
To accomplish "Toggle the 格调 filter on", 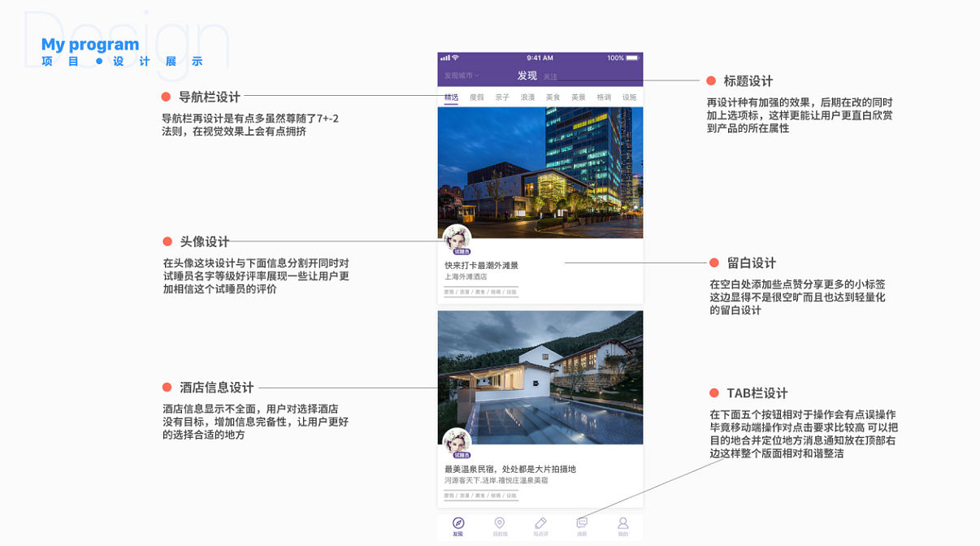I will pyautogui.click(x=604, y=97).
